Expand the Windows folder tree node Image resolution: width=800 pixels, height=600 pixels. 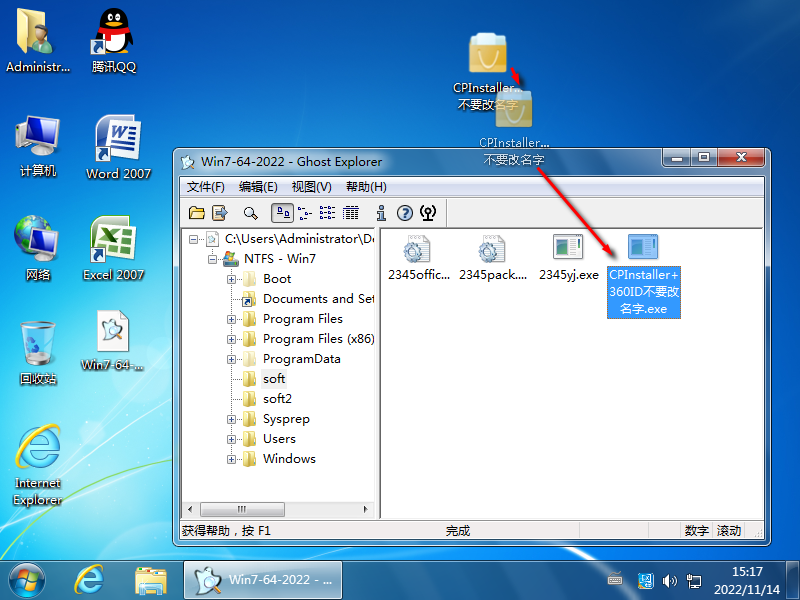click(232, 459)
